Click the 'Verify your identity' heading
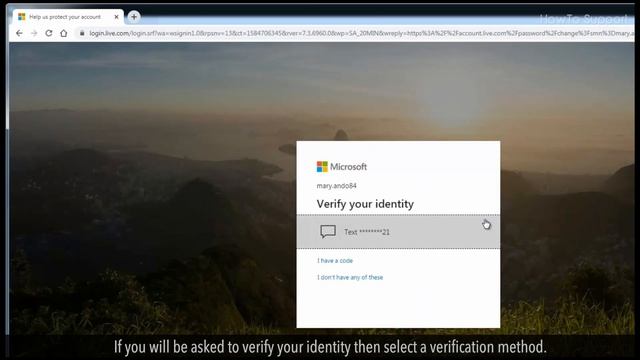This screenshot has height=360, width=640. [365, 204]
